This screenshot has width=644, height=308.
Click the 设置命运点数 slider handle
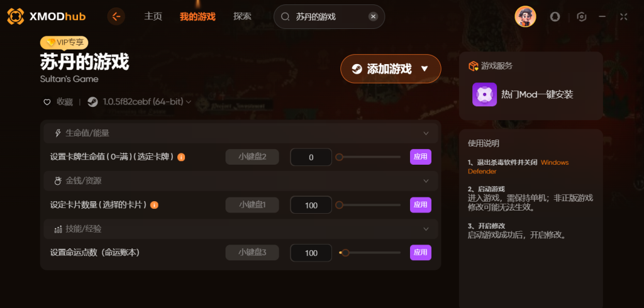[x=345, y=253]
